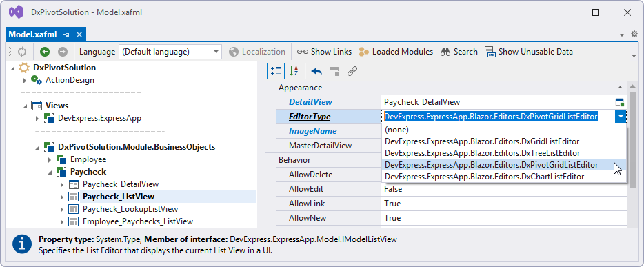Select Paycheck_LookupListView in the tree
Image resolution: width=644 pixels, height=267 pixels.
click(x=130, y=209)
